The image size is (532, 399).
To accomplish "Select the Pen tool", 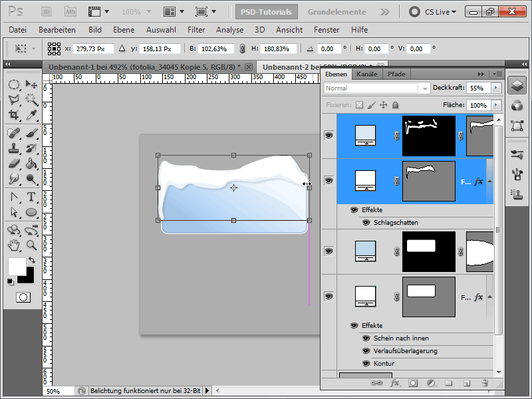I will click(x=14, y=197).
